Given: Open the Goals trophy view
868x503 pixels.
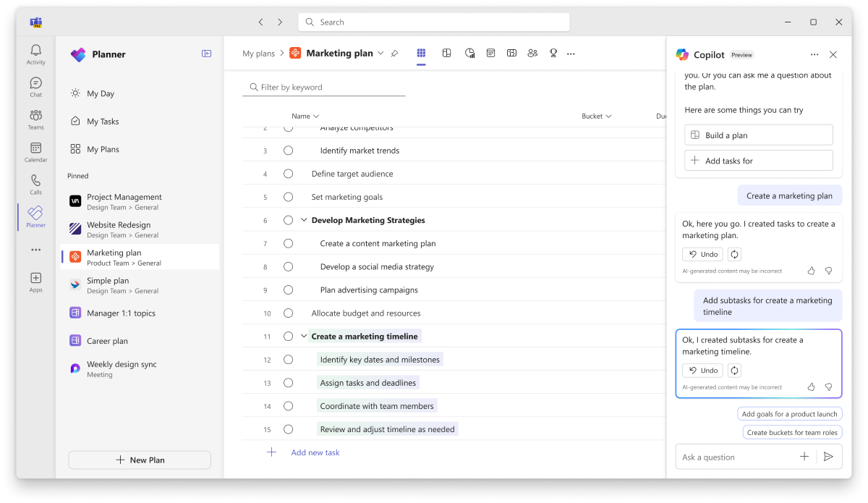Looking at the screenshot, I should point(553,53).
